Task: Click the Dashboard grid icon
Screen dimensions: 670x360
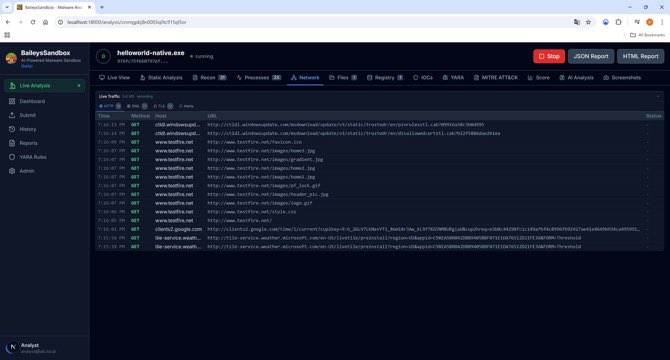Action: (12, 101)
